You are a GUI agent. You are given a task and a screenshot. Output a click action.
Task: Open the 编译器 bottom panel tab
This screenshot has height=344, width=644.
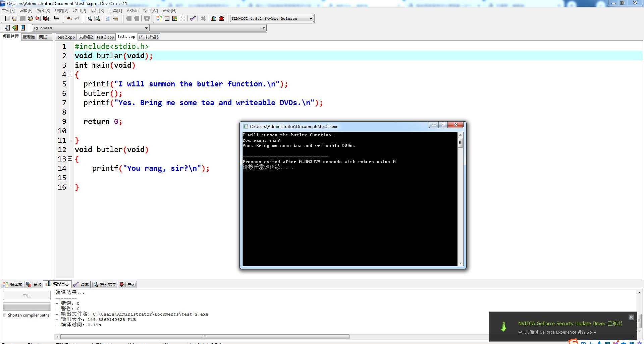12,285
